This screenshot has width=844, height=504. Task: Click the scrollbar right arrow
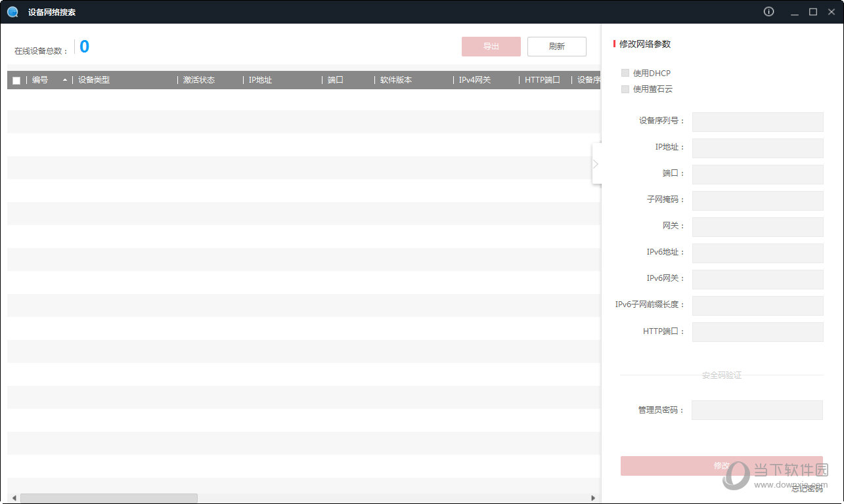593,498
